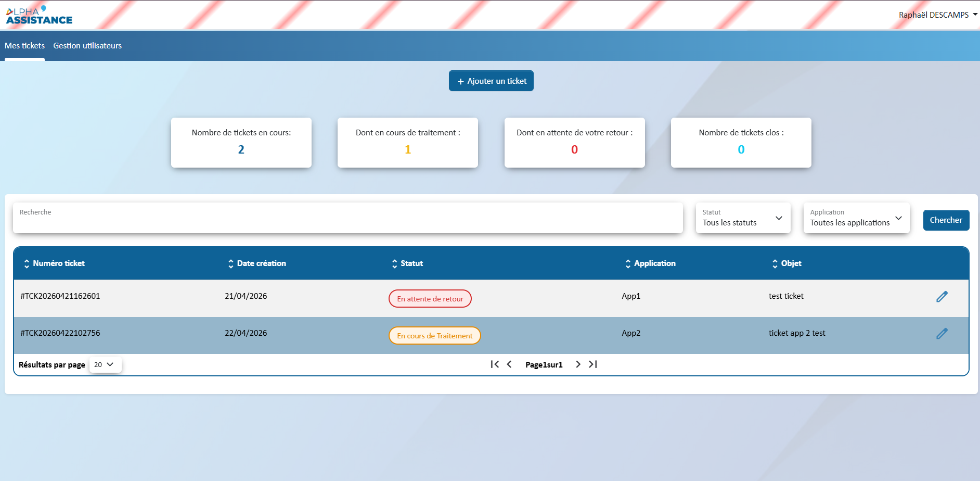Sort table by Numéro ticket
The image size is (980, 481).
click(x=54, y=263)
